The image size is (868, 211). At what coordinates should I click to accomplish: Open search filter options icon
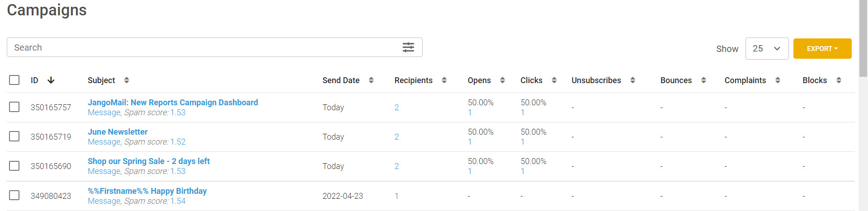coord(408,47)
